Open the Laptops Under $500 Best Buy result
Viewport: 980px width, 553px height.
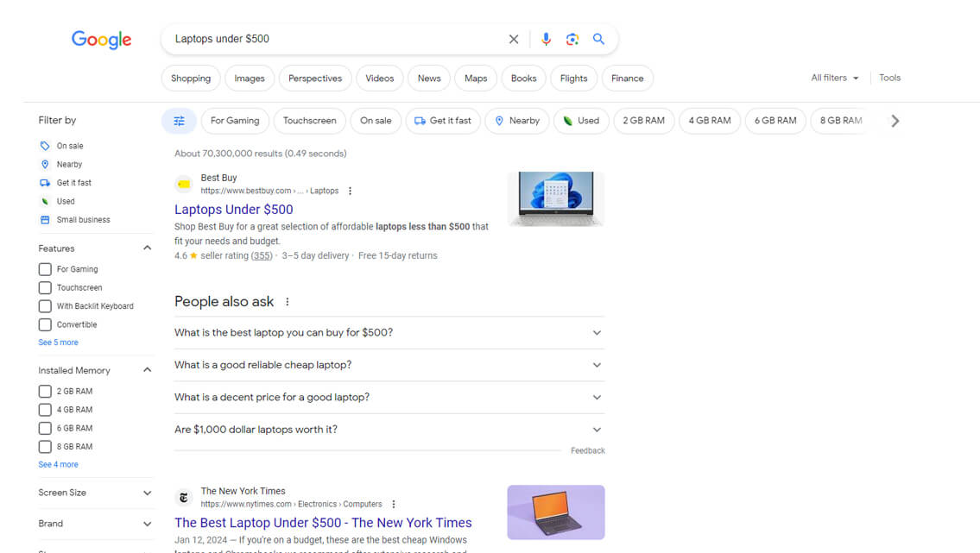click(233, 209)
